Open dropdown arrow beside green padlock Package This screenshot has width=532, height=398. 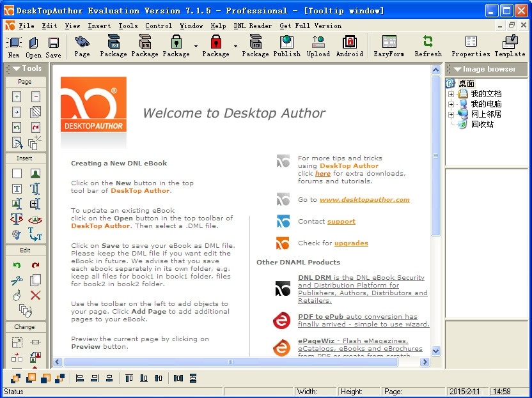click(x=196, y=46)
